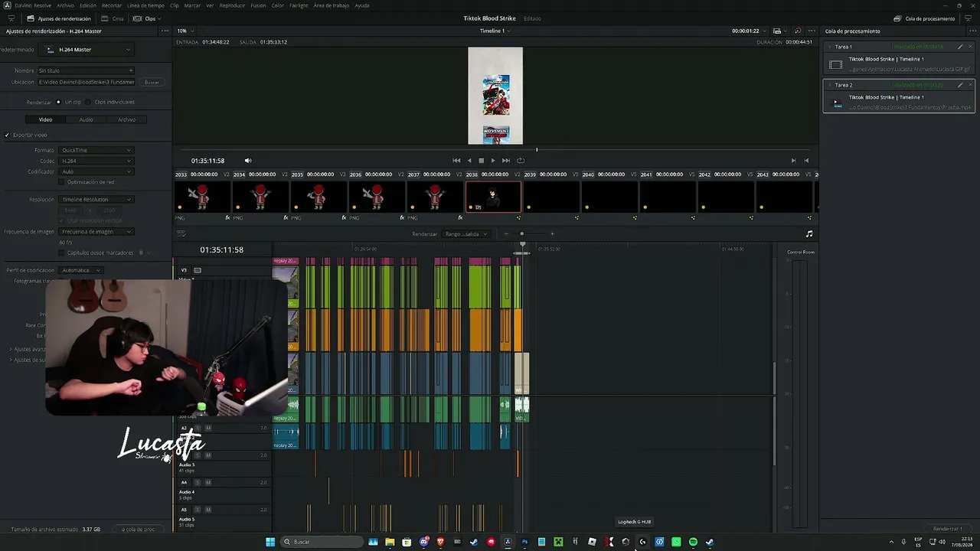980x551 pixels.
Task: Play forward in the viewer
Action: (x=493, y=161)
